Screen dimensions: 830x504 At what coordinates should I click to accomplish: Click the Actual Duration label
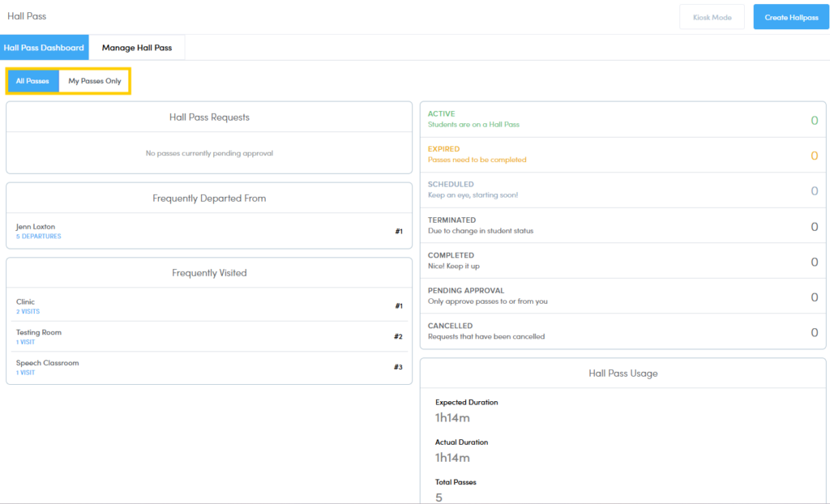click(x=461, y=442)
